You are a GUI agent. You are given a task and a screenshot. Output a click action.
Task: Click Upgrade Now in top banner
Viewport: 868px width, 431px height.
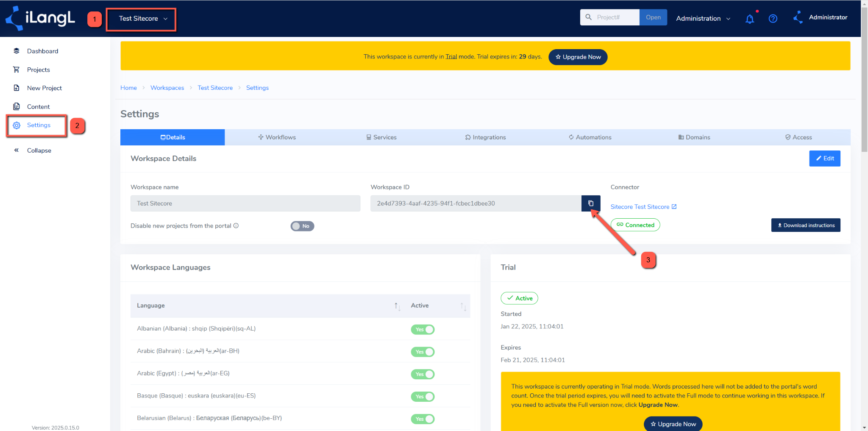(578, 57)
